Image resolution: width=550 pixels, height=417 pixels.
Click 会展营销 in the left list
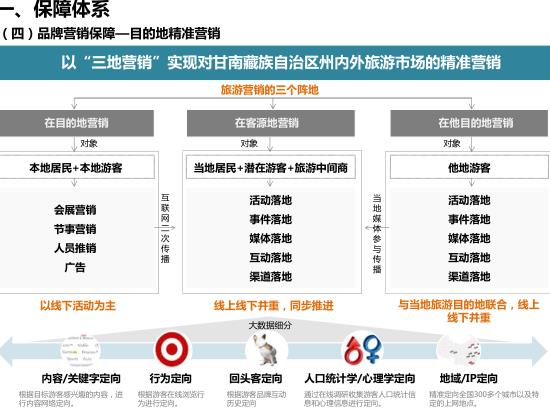point(75,210)
